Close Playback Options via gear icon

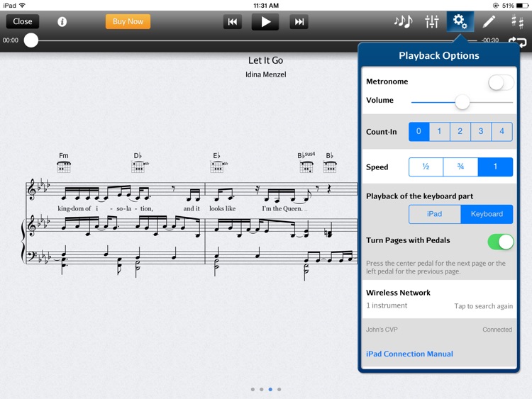tap(460, 21)
